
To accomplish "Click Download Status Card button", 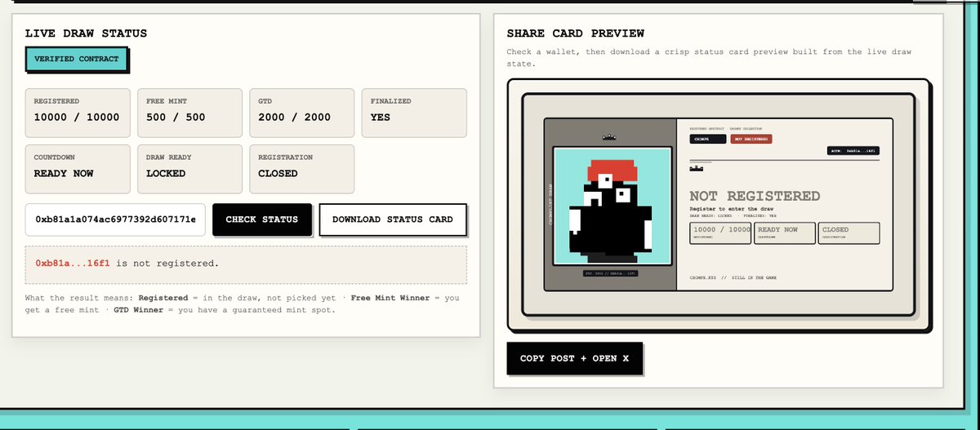I will coord(393,219).
